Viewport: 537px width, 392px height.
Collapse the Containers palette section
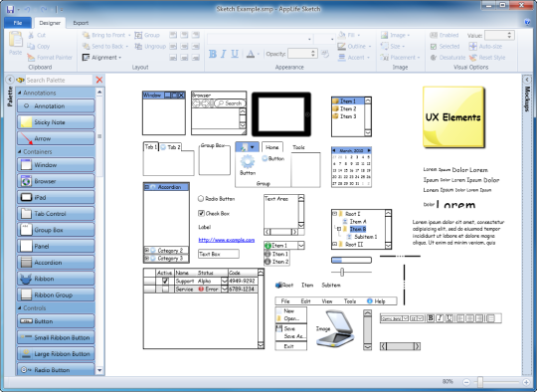click(x=20, y=151)
